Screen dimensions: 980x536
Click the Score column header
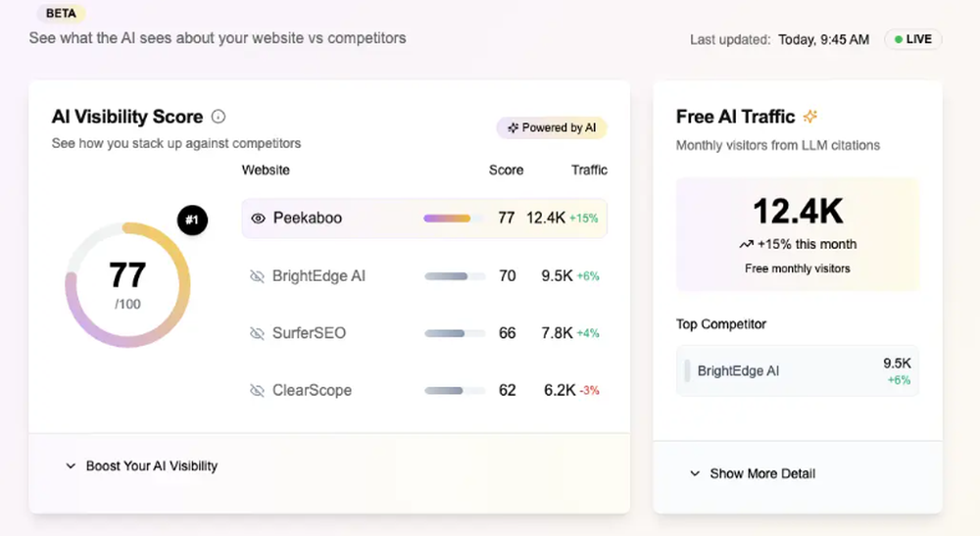coord(506,170)
